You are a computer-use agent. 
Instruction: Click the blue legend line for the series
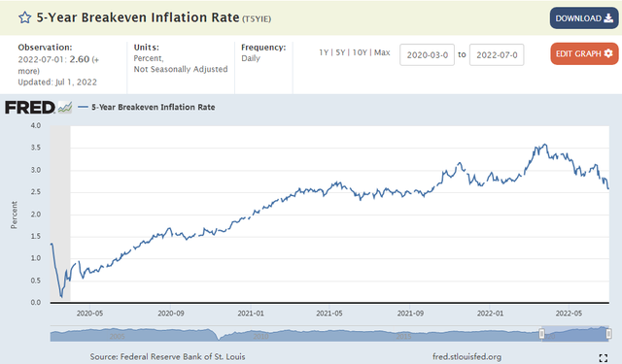coord(83,107)
